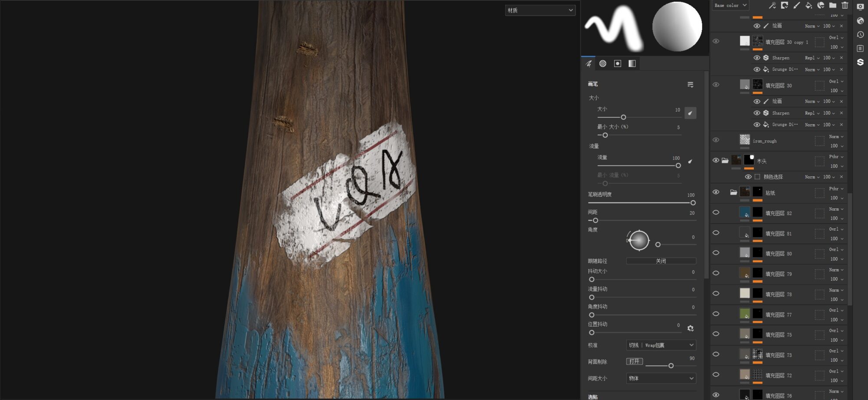Adjust the 笔刷透明度 opacity slider
The image size is (868, 400).
[642, 203]
